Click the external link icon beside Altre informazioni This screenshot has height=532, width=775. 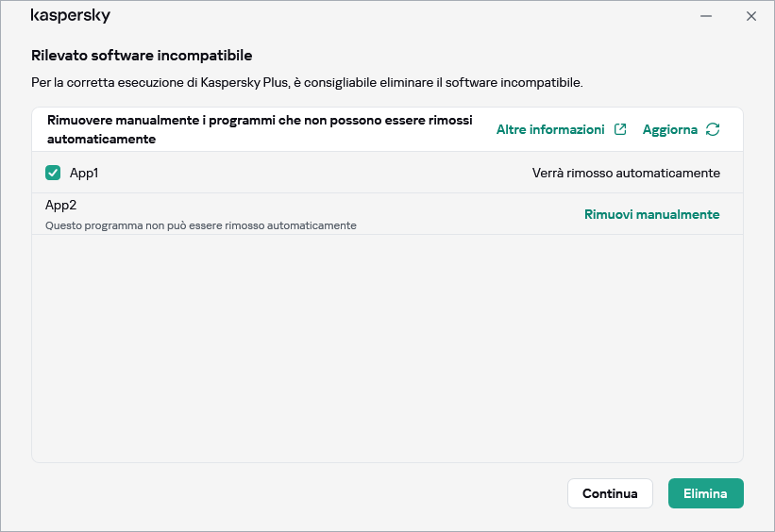pyautogui.click(x=620, y=129)
